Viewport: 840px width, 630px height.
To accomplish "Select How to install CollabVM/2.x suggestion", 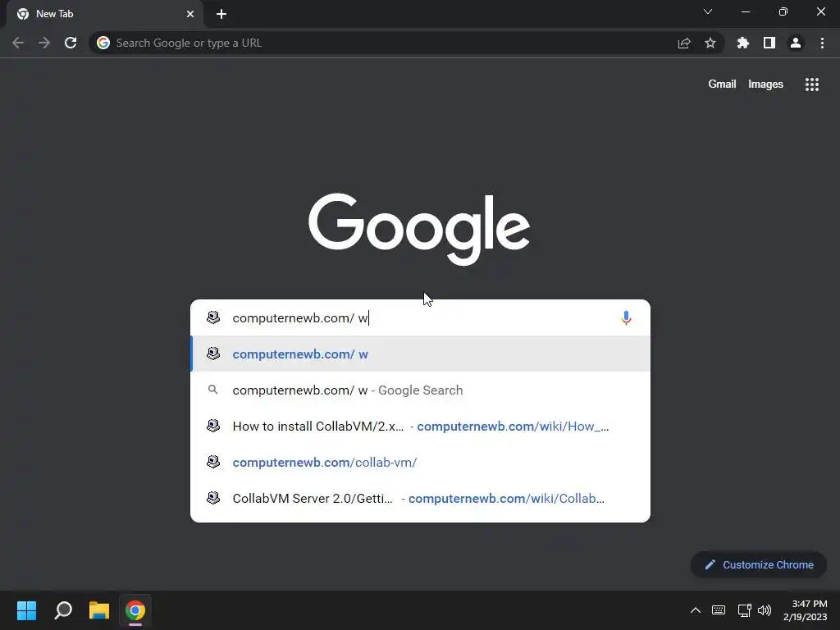I will coord(421,426).
